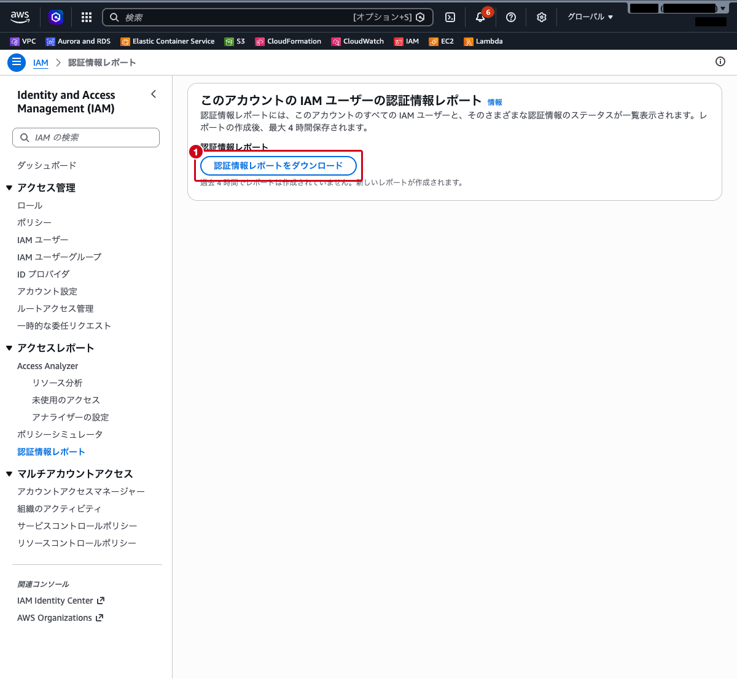Click the IAM shortcut icon in favorites bar

[x=399, y=42]
